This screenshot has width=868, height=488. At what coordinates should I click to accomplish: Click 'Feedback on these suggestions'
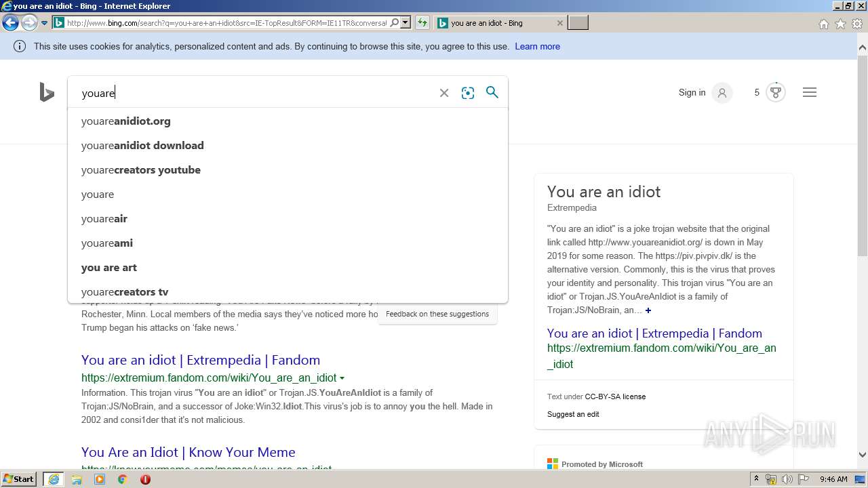(437, 314)
